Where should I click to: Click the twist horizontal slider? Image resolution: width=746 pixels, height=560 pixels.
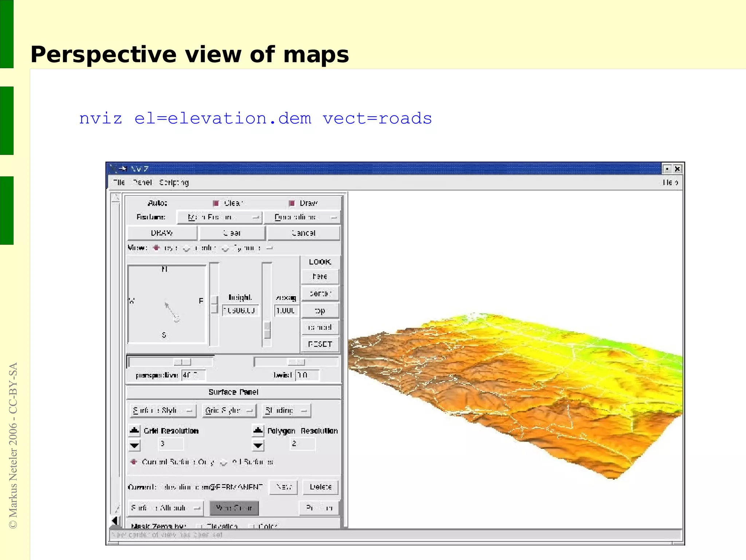296,362
